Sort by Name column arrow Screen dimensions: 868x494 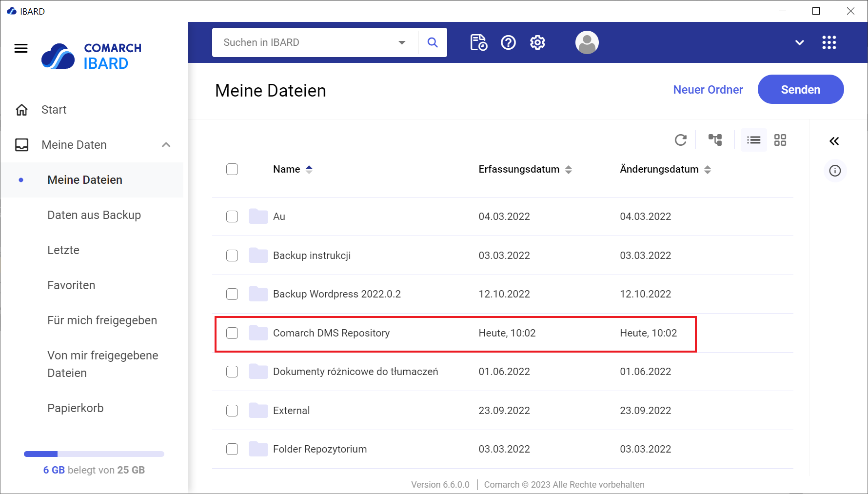tap(309, 169)
